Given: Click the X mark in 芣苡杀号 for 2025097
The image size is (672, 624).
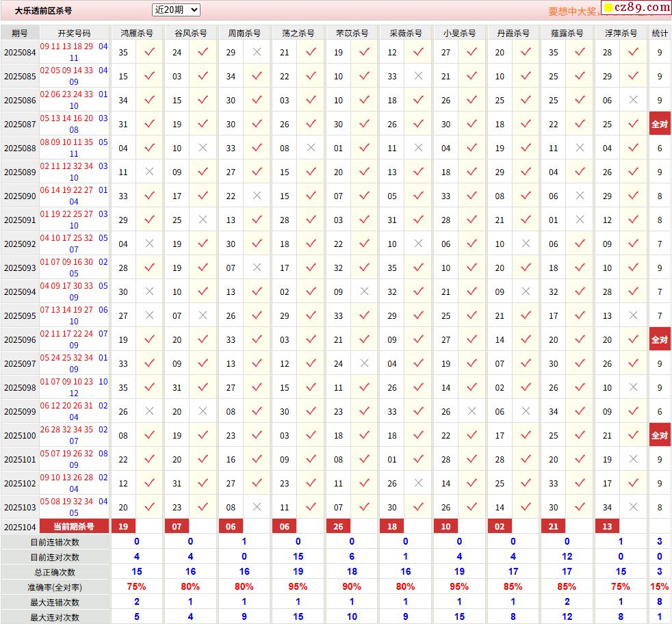Looking at the screenshot, I should click(364, 363).
